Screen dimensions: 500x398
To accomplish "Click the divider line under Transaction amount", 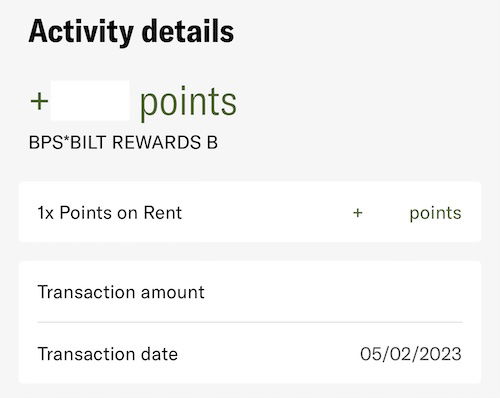I will 250,322.
